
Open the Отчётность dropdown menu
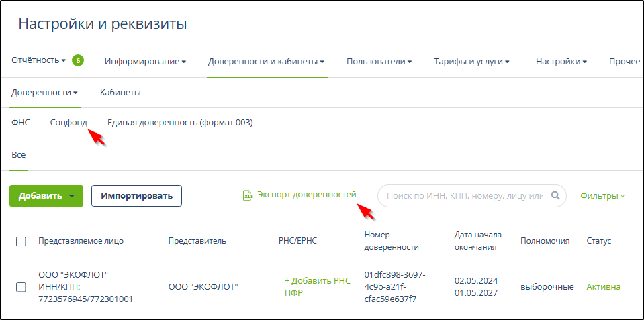[39, 61]
